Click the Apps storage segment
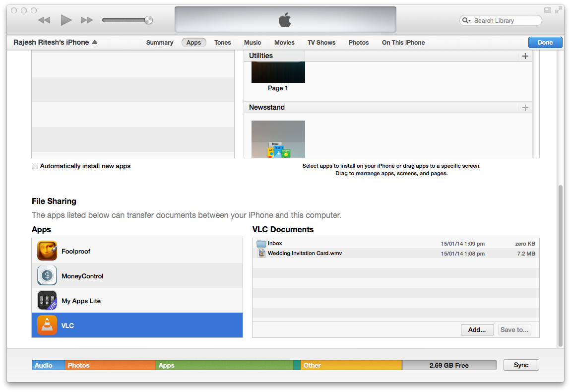Viewport: 571px width, 392px height. coord(224,365)
